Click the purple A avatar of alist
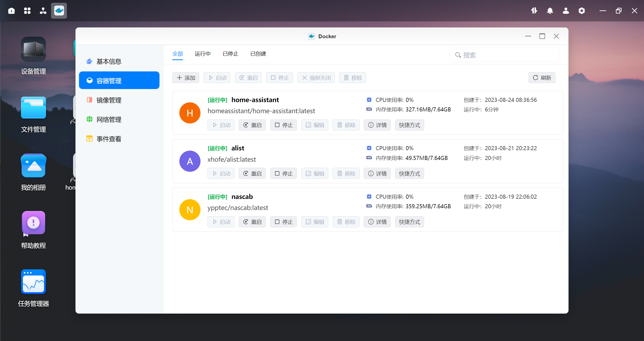The image size is (644, 341). click(190, 161)
